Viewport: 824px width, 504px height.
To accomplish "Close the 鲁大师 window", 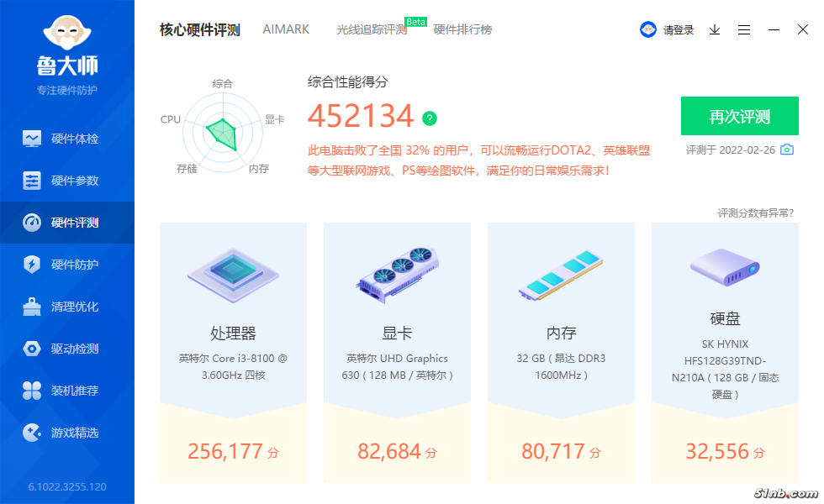I will point(803,29).
